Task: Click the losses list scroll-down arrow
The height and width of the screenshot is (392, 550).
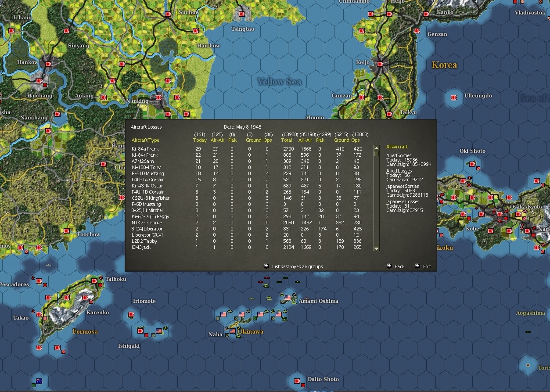Action: [x=376, y=248]
